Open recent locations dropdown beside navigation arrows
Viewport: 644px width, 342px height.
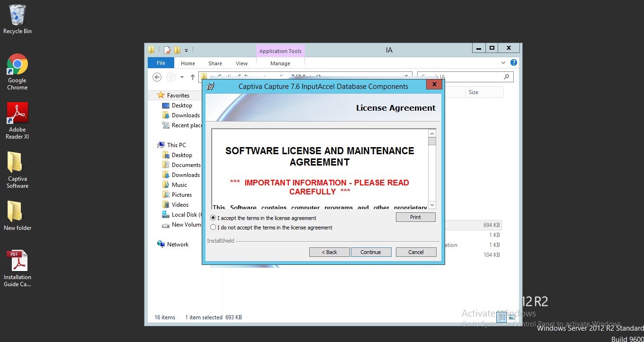click(x=181, y=77)
